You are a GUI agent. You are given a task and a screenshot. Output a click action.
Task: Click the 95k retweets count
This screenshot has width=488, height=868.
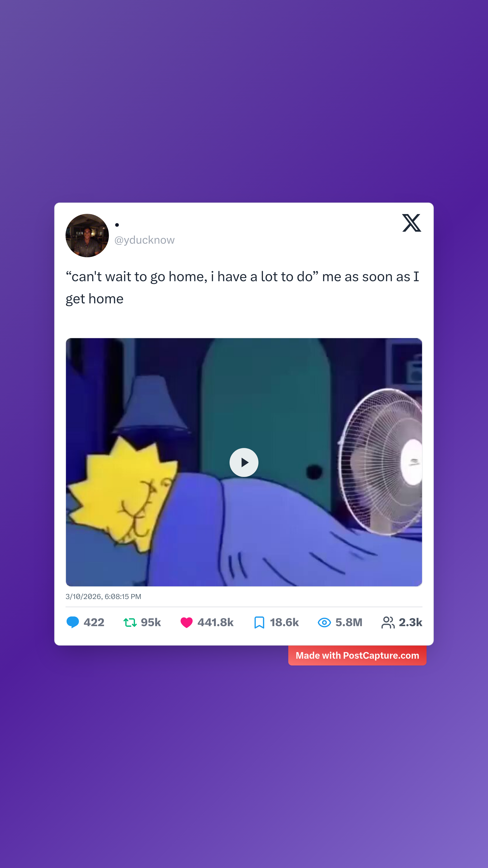coord(151,622)
